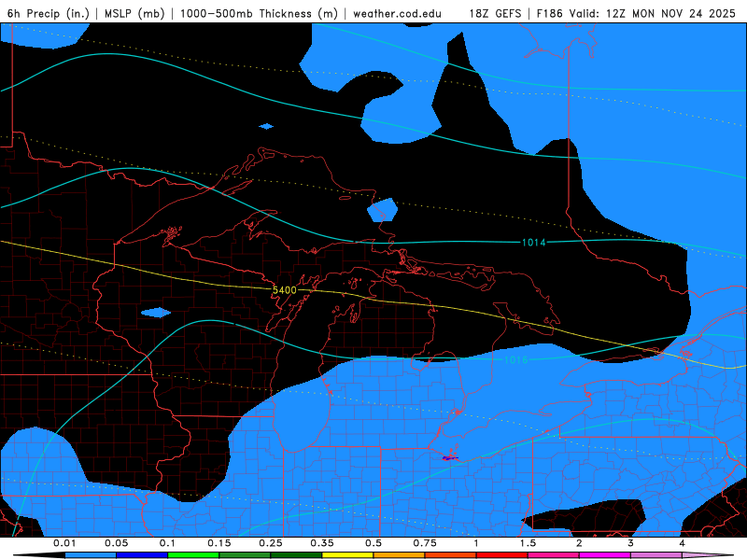Viewport: 747px width, 560px height.
Task: Click the legend value 3
Action: pyautogui.click(x=631, y=543)
